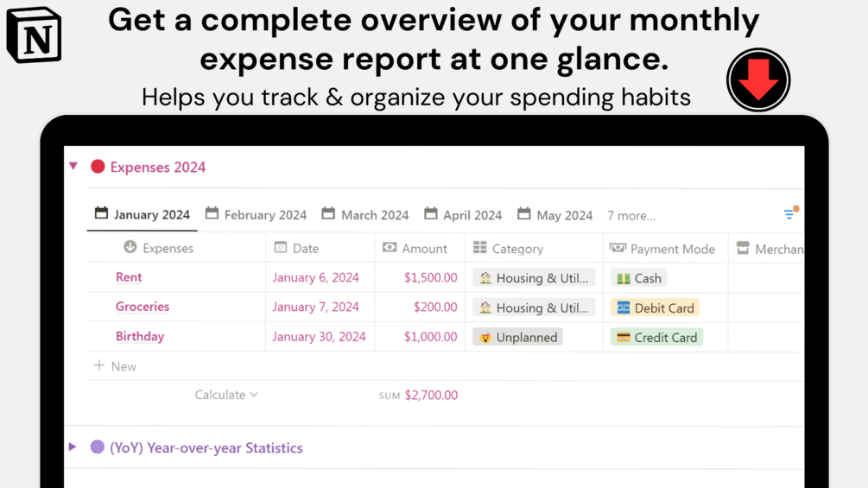Click the Payment Mode column icon
This screenshot has width=868, height=488.
pos(618,248)
